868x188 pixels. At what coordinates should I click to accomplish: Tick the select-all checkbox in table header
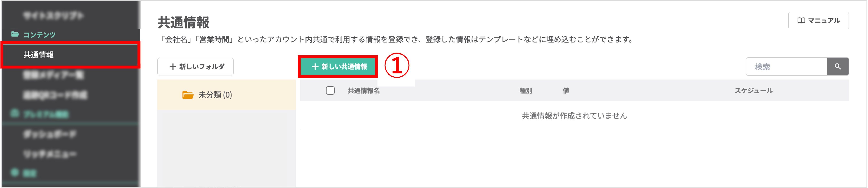330,90
